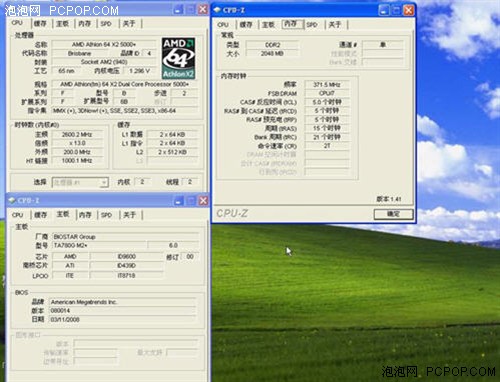
Task: Minimize the memory CPU-Z window
Action: pyautogui.click(x=384, y=10)
